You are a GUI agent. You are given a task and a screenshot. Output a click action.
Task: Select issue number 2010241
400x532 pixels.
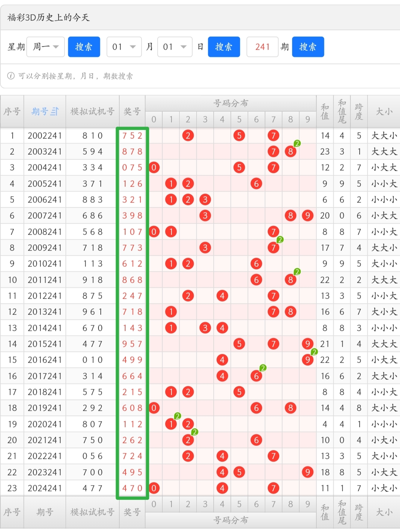click(45, 264)
